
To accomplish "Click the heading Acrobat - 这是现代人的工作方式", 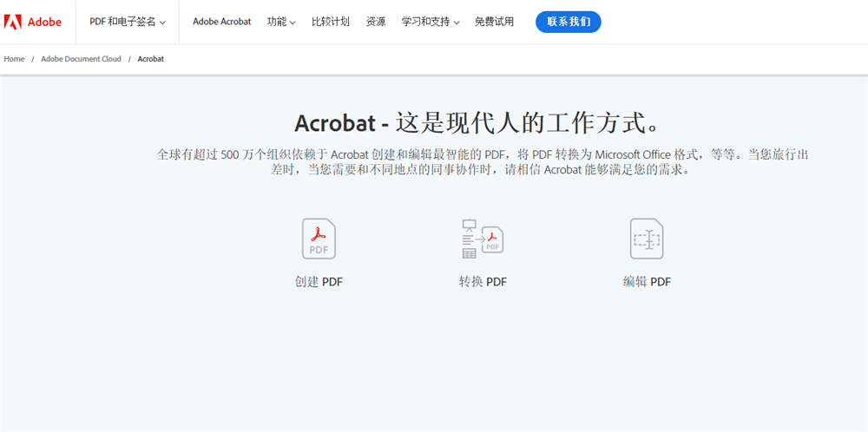I will (478, 124).
